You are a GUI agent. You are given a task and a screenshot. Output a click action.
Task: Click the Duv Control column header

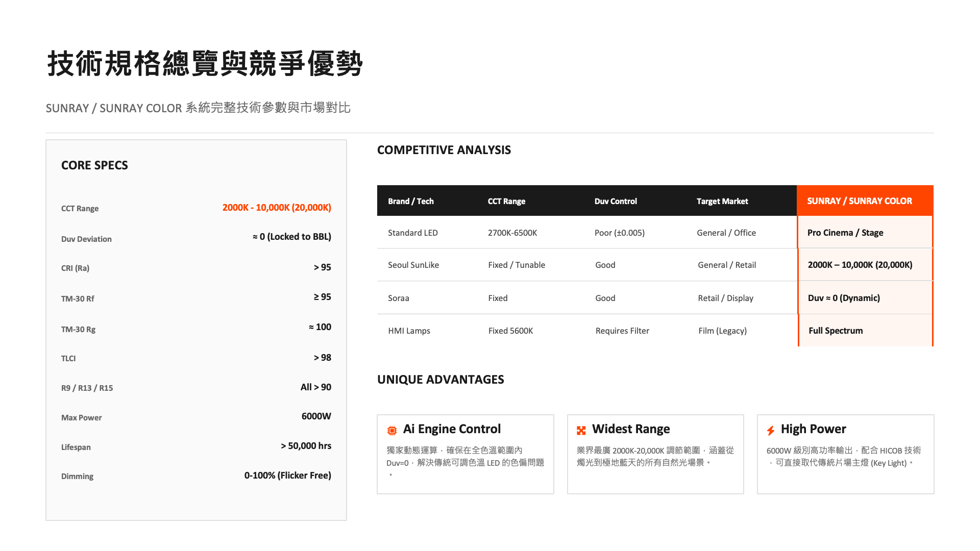point(616,201)
